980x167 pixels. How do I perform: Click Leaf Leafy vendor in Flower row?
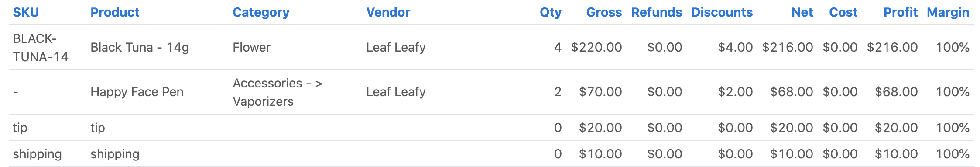396,47
